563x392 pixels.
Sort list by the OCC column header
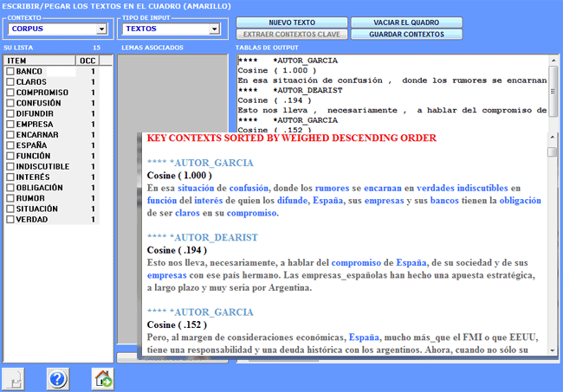(x=87, y=61)
